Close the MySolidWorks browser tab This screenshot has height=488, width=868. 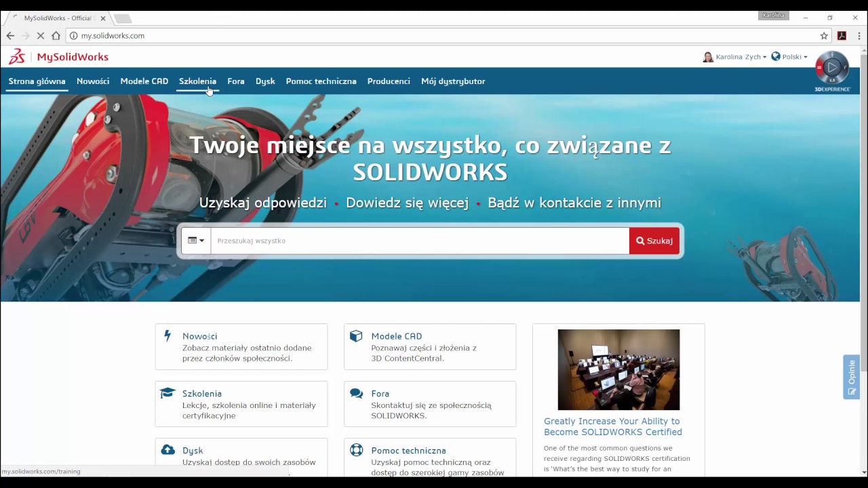pos(103,18)
